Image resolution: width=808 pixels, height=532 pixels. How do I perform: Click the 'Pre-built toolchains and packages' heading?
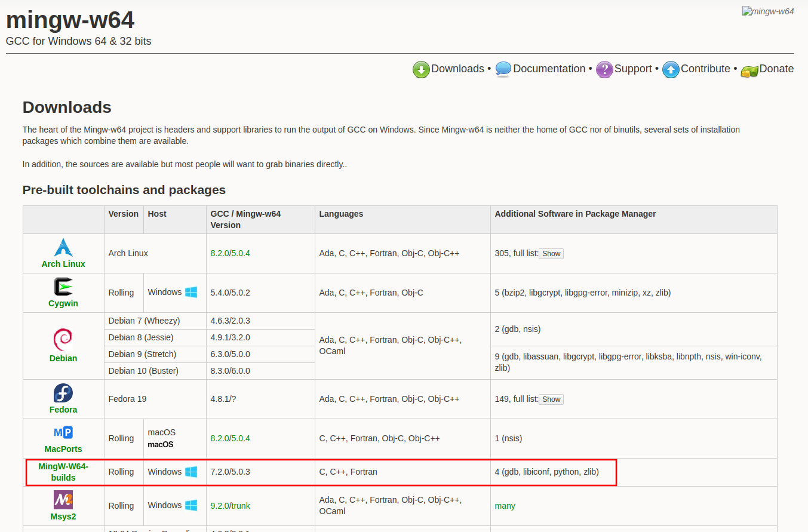coord(124,190)
